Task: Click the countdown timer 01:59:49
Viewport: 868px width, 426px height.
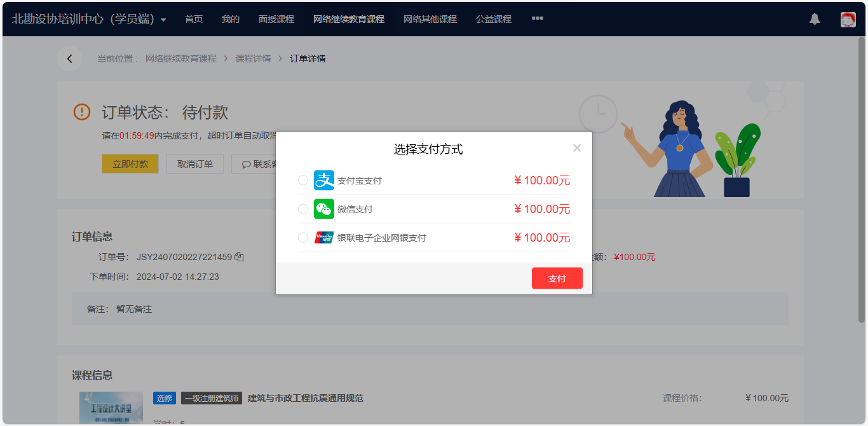Action: (137, 135)
